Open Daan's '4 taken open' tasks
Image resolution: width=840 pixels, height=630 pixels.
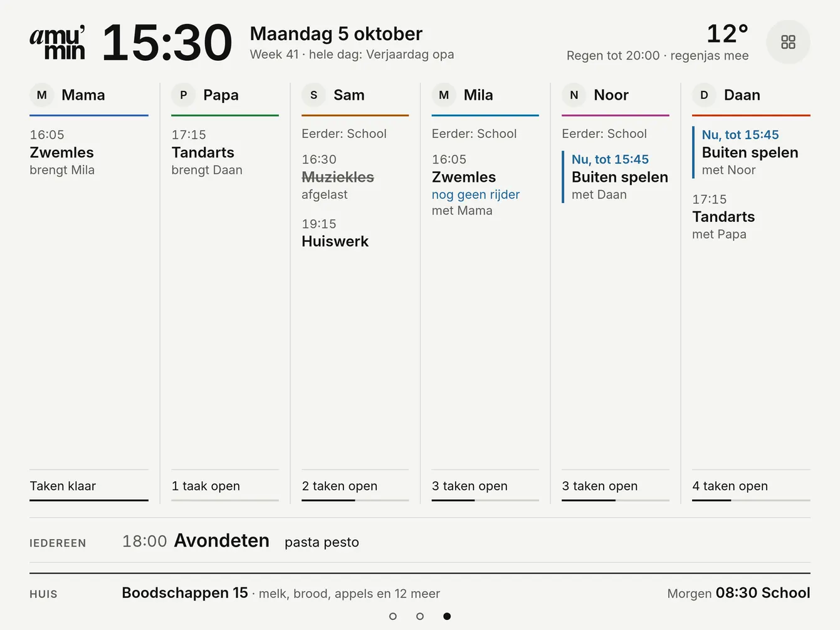click(751, 486)
